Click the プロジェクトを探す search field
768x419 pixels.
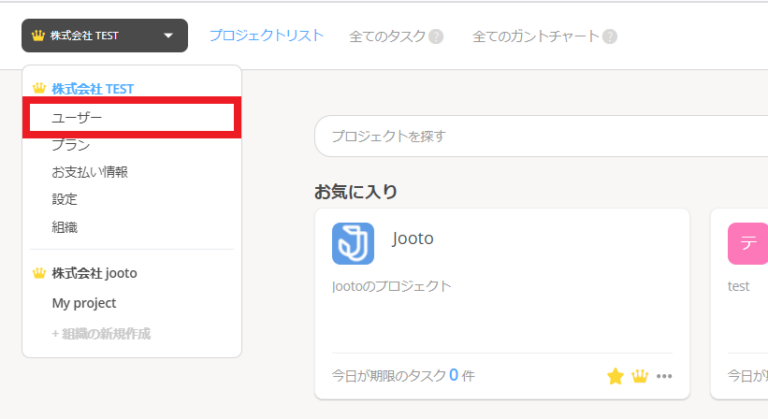540,136
